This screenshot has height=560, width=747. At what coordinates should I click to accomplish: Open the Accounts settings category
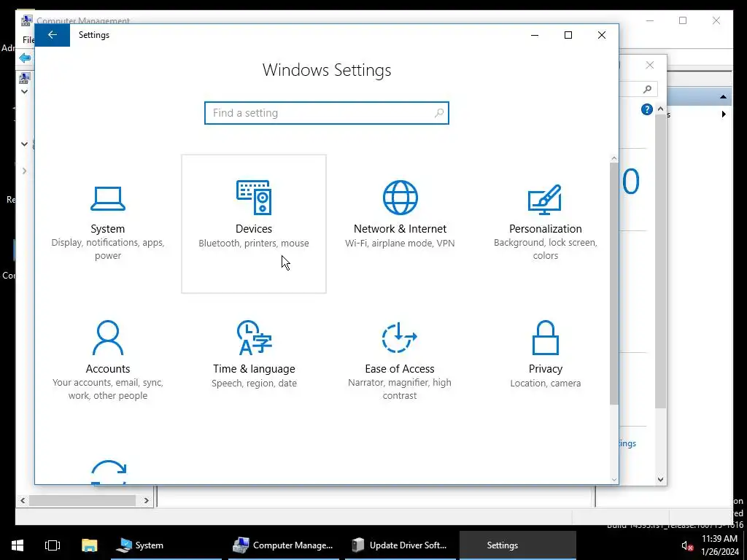pyautogui.click(x=108, y=363)
